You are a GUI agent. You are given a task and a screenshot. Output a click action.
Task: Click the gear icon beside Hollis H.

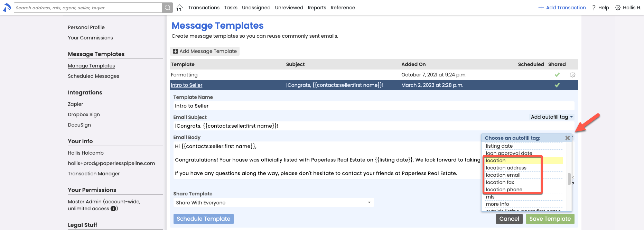point(618,8)
